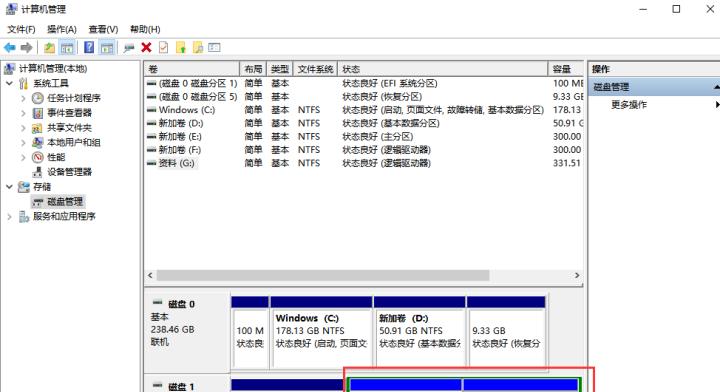Click the 磁盘 0 disk label panel

[x=187, y=333]
